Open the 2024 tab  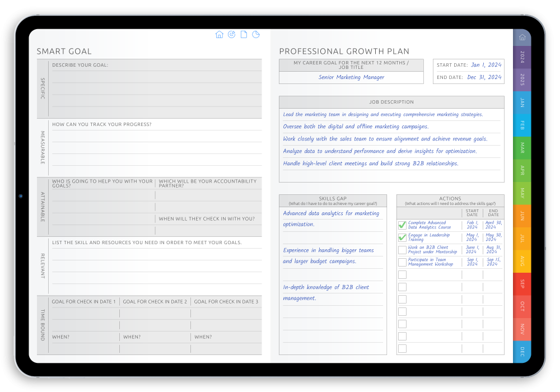click(x=521, y=57)
